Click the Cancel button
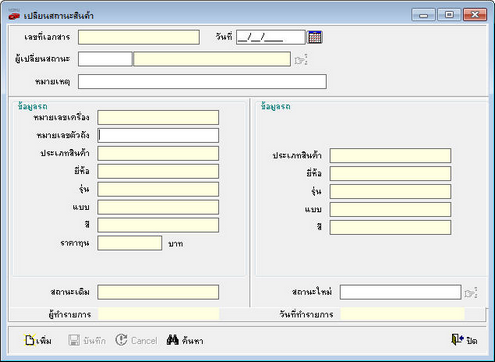The width and height of the screenshot is (495, 362). pos(136,340)
